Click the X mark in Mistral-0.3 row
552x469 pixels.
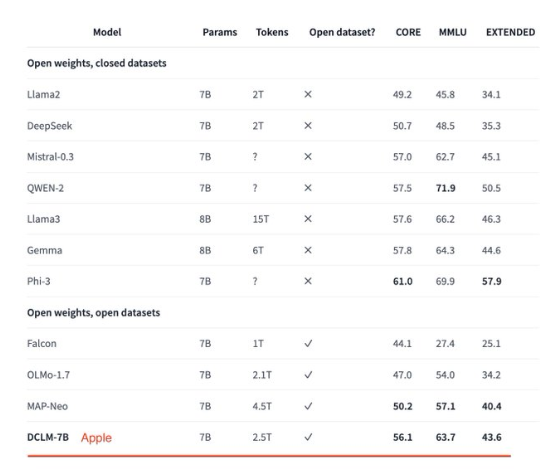pyautogui.click(x=308, y=157)
